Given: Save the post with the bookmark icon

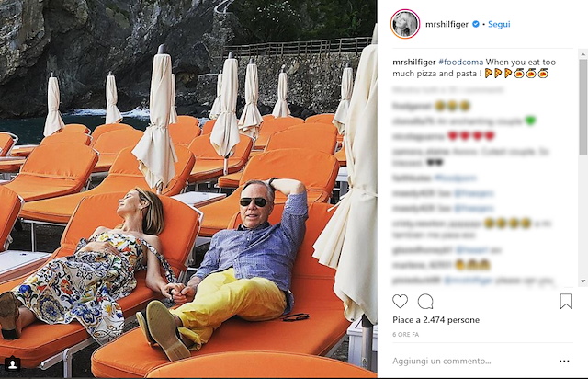Looking at the screenshot, I should click(x=566, y=301).
